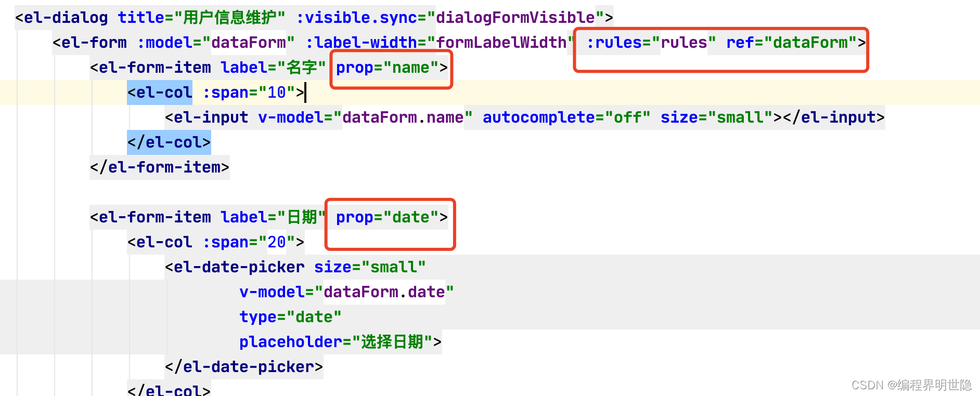Image resolution: width=980 pixels, height=396 pixels.
Task: Click autocomplete="off" attribute
Action: tap(567, 117)
